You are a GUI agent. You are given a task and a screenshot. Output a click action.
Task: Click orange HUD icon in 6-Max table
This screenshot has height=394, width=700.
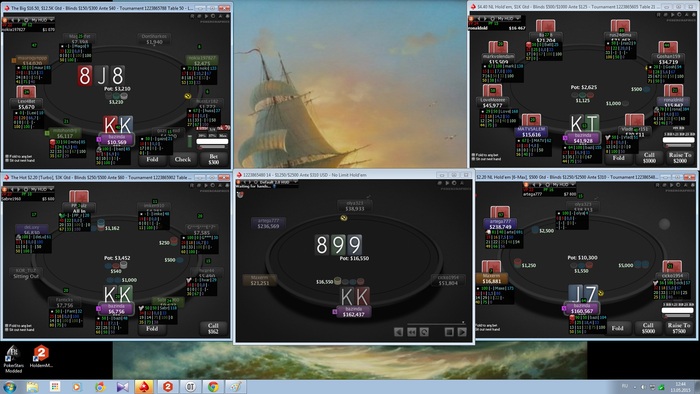[x=526, y=184]
